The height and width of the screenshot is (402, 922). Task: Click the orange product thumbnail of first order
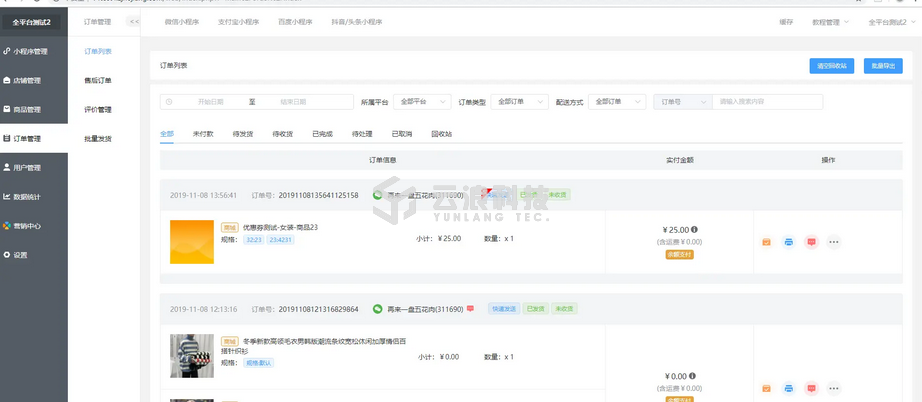[x=191, y=241]
